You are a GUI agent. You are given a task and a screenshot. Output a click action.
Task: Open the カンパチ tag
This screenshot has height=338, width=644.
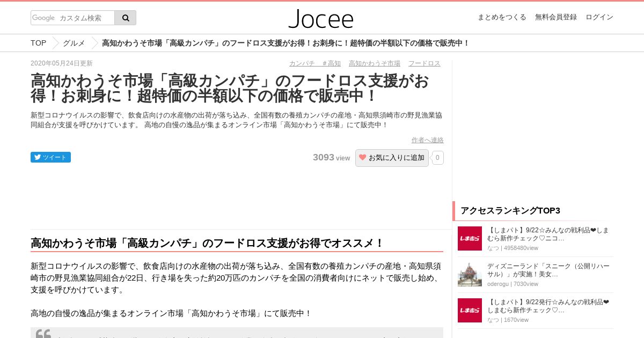coord(302,63)
